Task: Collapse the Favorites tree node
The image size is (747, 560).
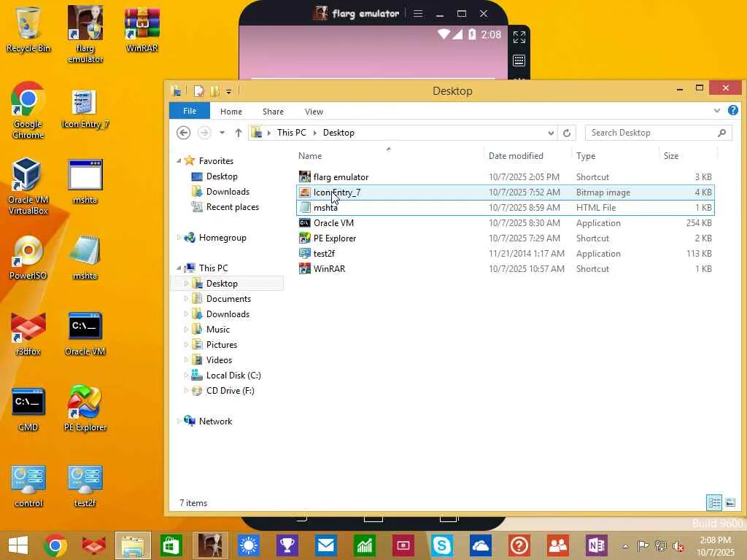Action: tap(179, 161)
